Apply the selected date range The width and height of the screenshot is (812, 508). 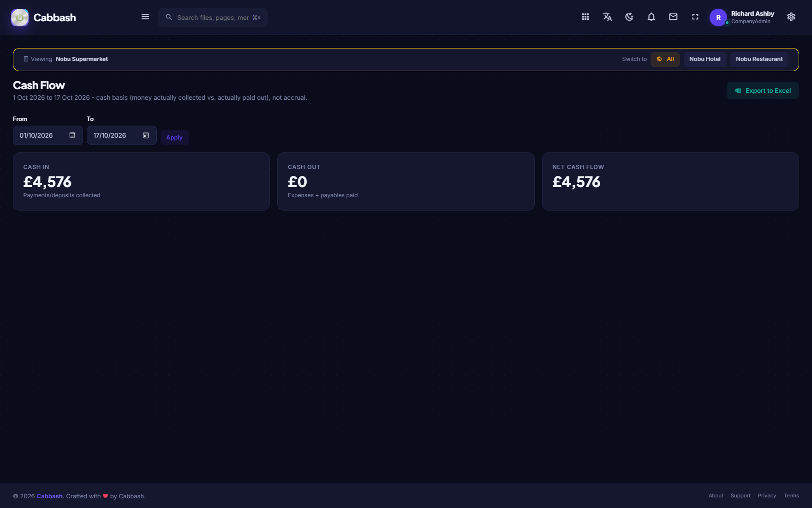(174, 138)
